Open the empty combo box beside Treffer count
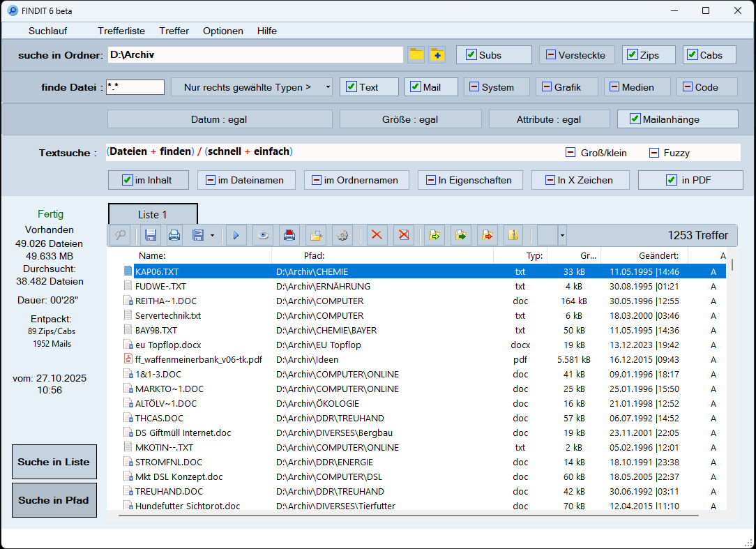Screen dimensions: 756x549 point(562,236)
